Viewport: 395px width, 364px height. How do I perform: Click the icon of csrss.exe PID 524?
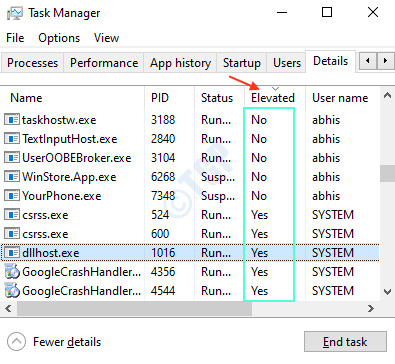click(12, 215)
